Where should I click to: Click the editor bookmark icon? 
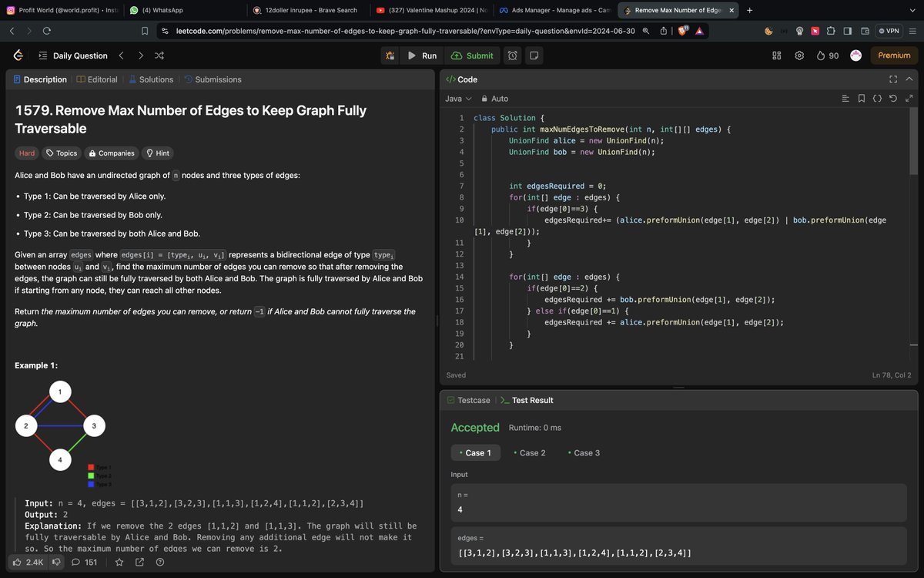coord(861,99)
